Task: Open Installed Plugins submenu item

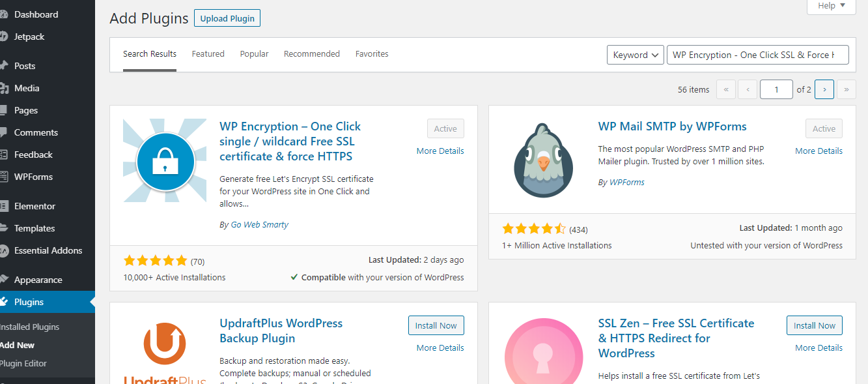Action: pos(29,327)
